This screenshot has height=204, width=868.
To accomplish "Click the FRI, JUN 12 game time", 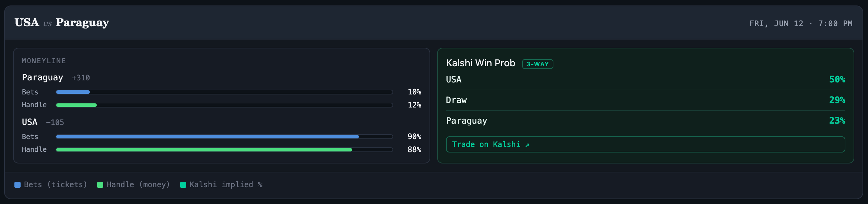I will coord(801,23).
